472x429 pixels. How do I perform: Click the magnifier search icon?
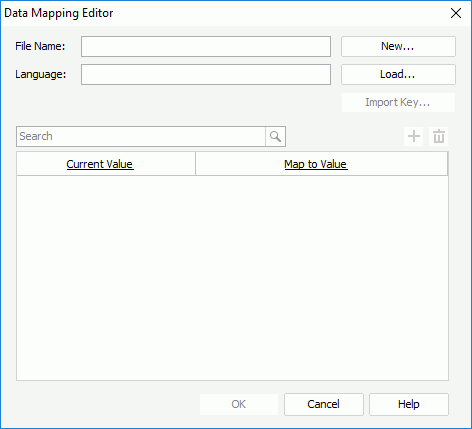pos(275,136)
